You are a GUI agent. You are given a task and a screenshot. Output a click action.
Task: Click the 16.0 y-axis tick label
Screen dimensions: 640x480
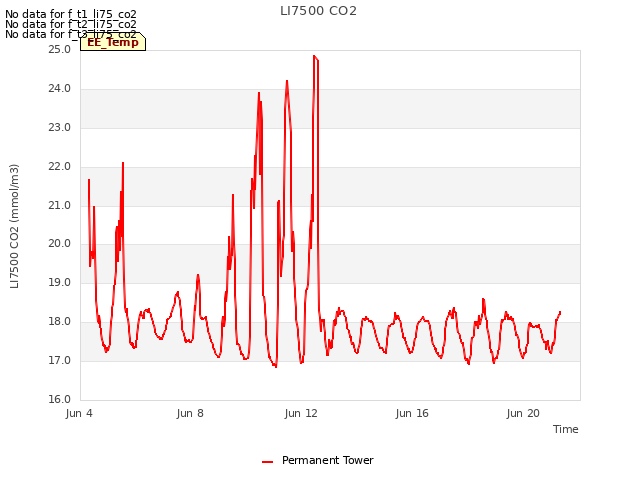coord(60,400)
